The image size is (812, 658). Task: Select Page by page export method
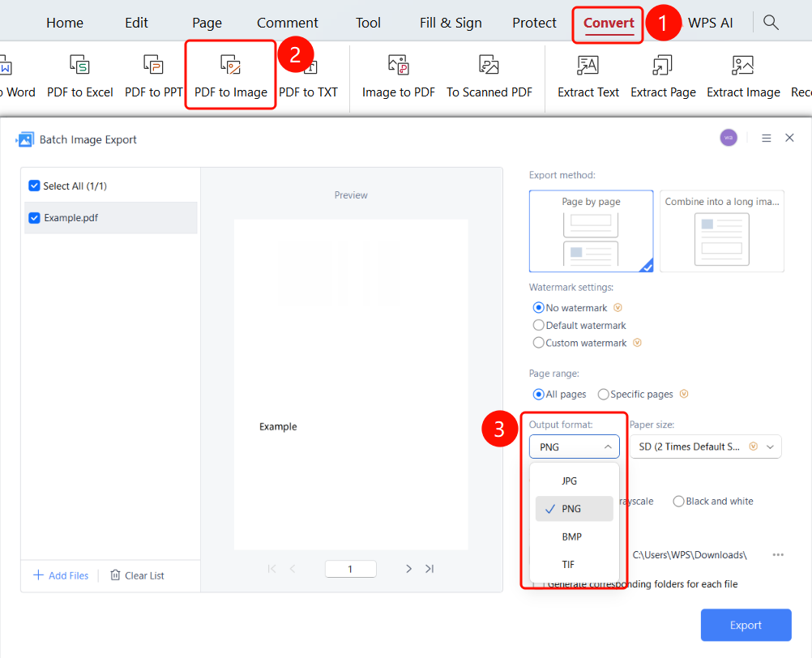(591, 231)
